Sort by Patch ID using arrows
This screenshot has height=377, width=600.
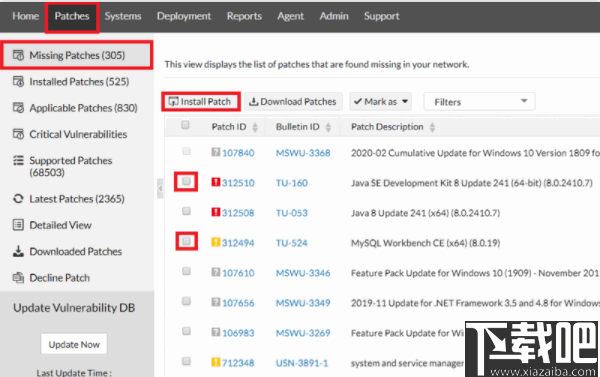tap(255, 127)
